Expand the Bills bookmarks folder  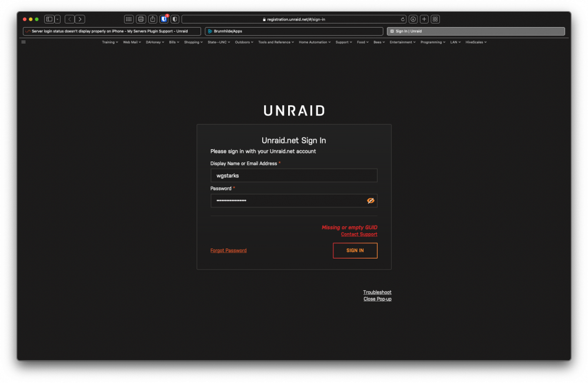click(x=174, y=42)
